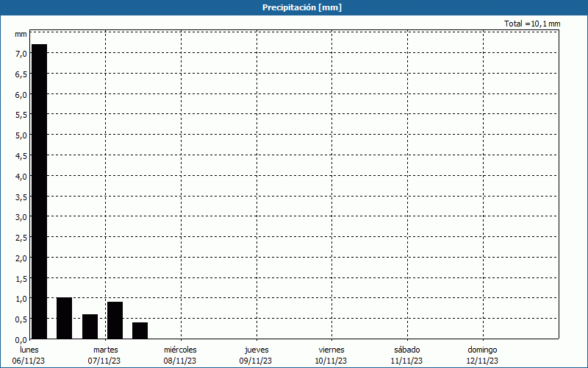Image resolution: width=588 pixels, height=368 pixels.
Task: Click the '10/11/23' date label
Action: pos(331,361)
